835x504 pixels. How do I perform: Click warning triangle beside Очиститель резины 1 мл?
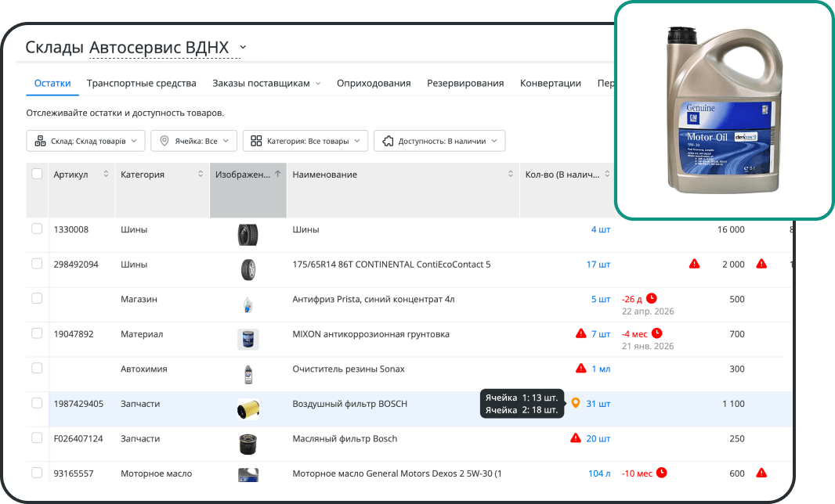click(x=581, y=369)
